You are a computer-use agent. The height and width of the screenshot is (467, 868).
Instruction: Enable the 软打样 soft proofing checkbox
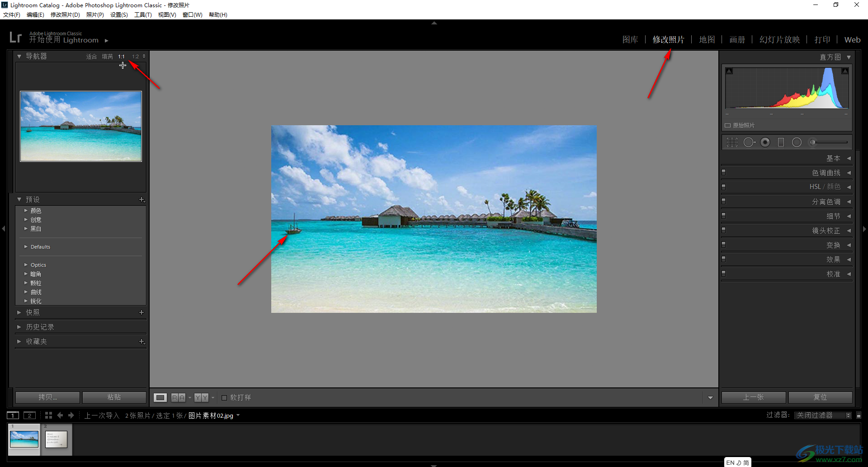tap(224, 397)
